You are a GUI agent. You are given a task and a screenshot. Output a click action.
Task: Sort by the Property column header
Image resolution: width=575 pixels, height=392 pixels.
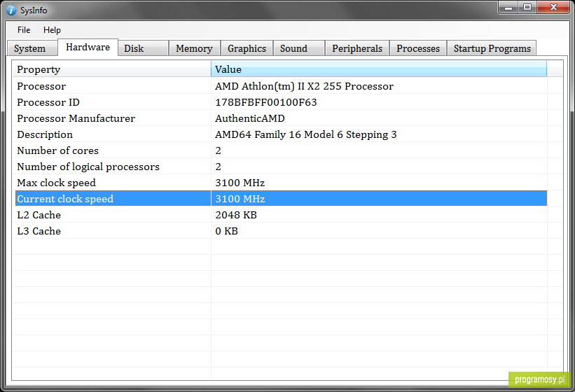pos(111,69)
